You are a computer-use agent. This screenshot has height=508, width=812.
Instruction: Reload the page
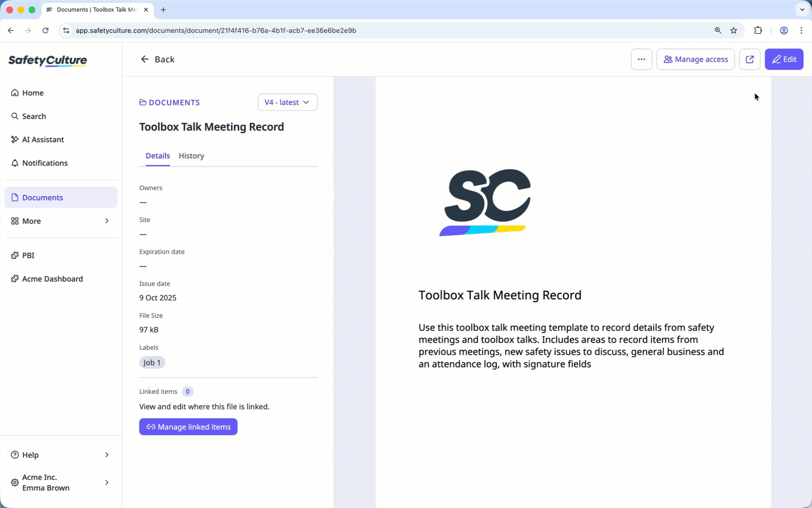coord(45,30)
